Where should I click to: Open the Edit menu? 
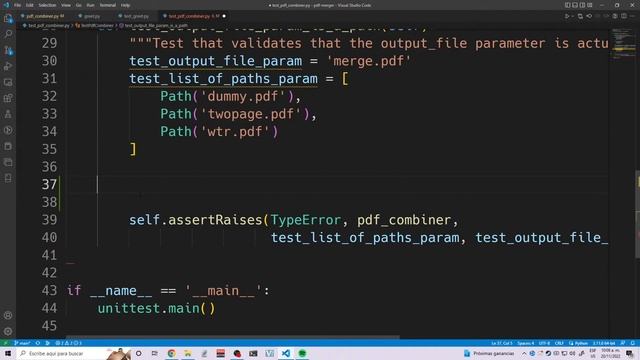pos(30,5)
